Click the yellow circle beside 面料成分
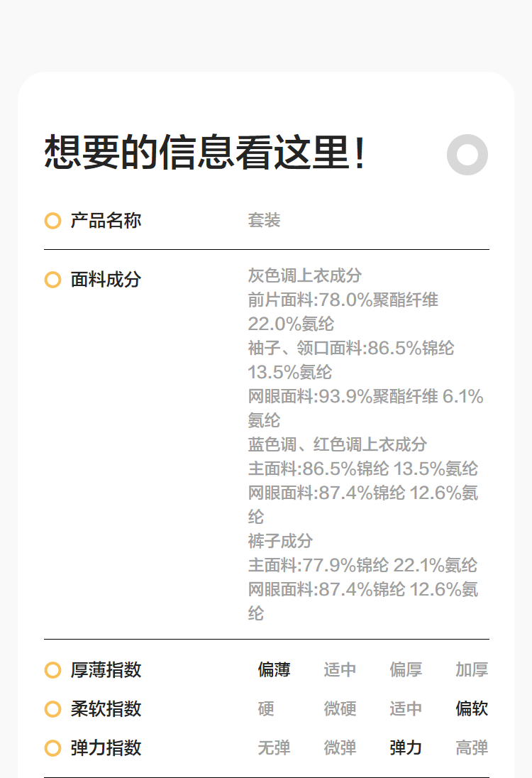 pos(52,280)
